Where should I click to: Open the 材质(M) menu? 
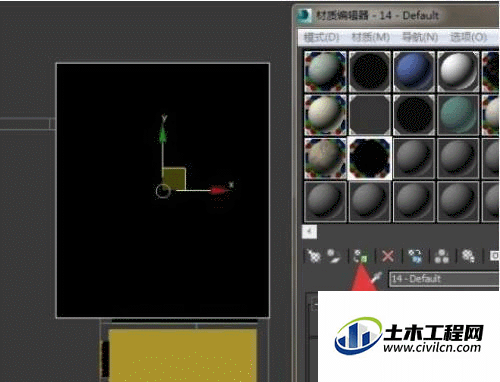pos(371,37)
